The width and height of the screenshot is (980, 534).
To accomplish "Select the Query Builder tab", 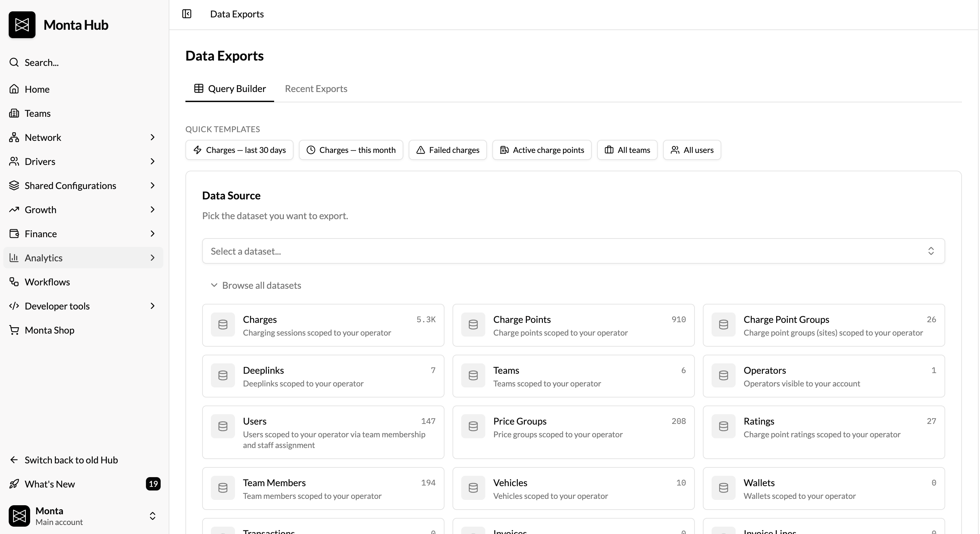I will 230,89.
